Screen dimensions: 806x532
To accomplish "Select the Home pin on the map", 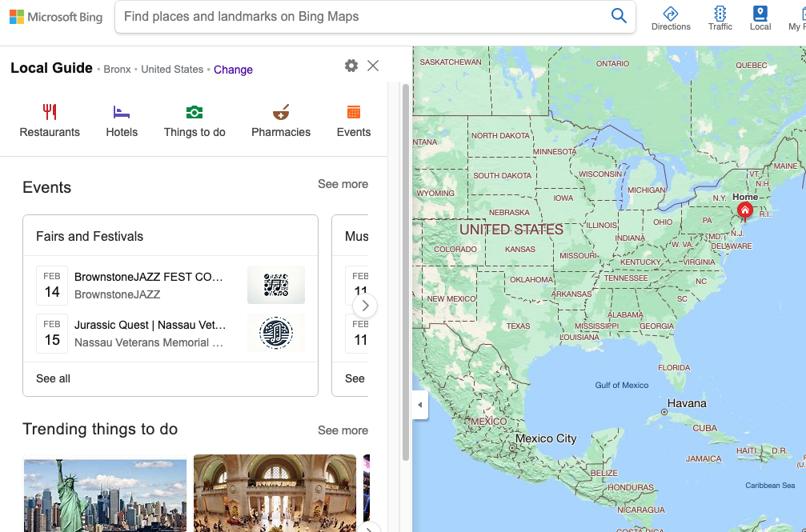I will [x=744, y=210].
